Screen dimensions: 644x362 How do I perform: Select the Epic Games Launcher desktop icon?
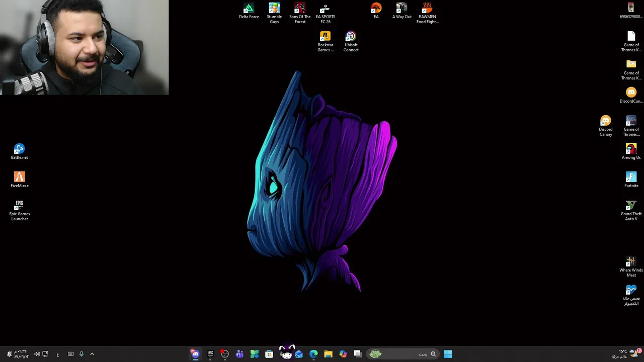[19, 210]
